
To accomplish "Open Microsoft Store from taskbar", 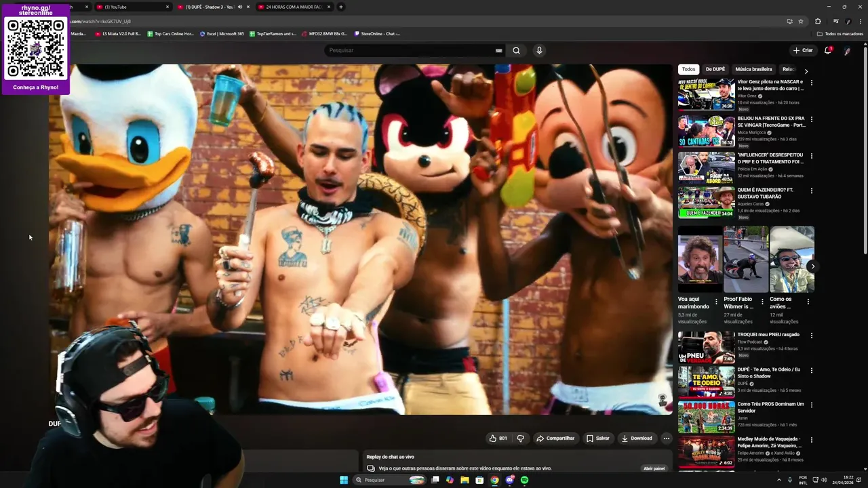I will coord(479,480).
